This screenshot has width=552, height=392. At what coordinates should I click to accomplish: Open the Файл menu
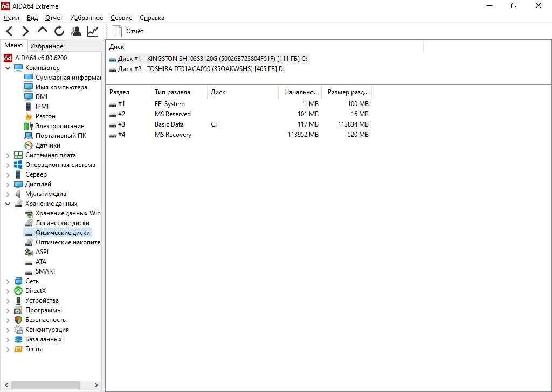[x=11, y=18]
